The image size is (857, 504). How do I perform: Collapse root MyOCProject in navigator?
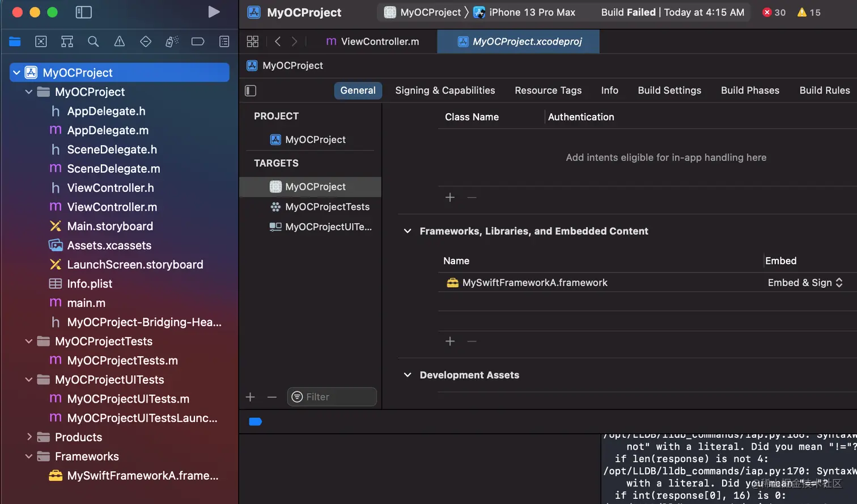(x=16, y=72)
